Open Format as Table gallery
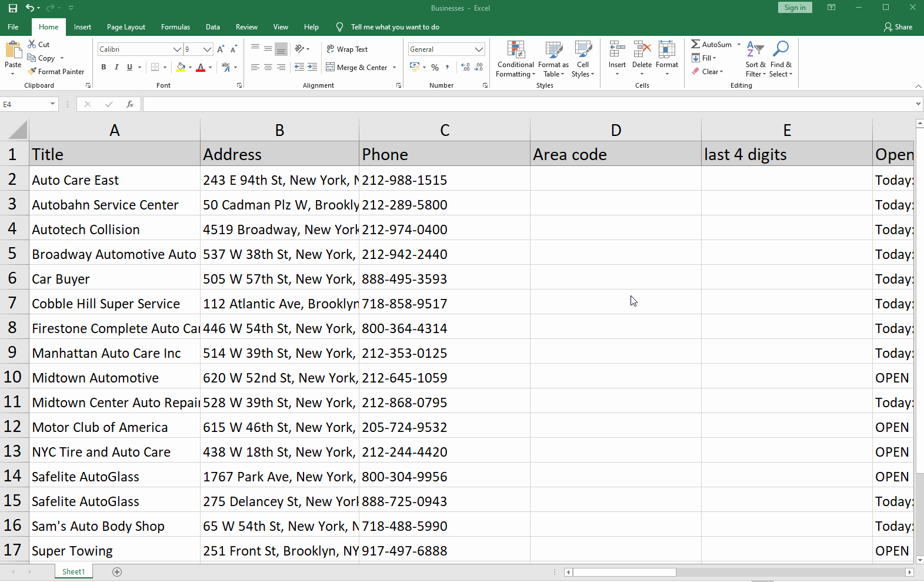The height and width of the screenshot is (582, 924). [553, 59]
